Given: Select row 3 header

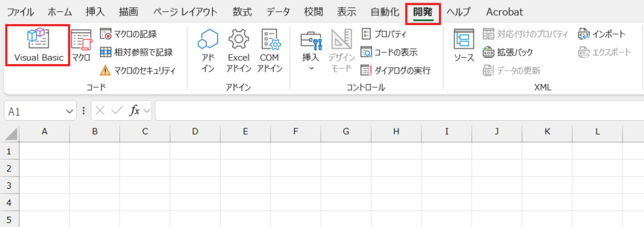Looking at the screenshot, I should 9,185.
